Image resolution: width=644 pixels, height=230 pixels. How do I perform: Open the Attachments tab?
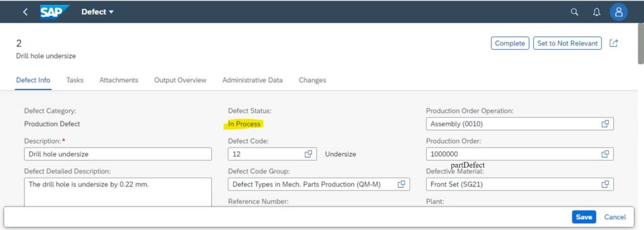pyautogui.click(x=119, y=80)
